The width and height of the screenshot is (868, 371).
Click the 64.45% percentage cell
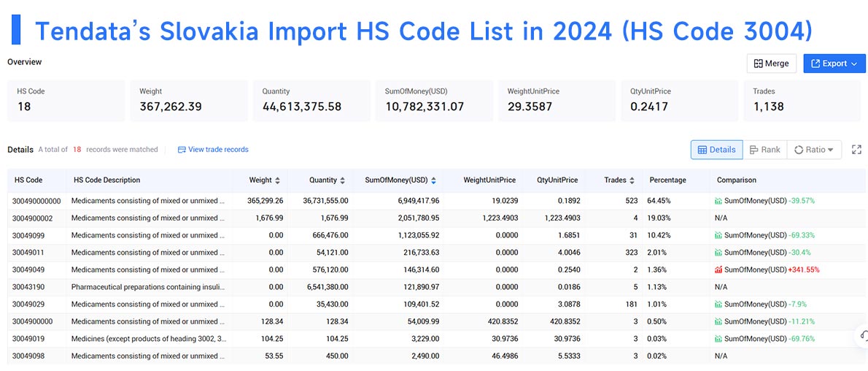click(x=660, y=201)
